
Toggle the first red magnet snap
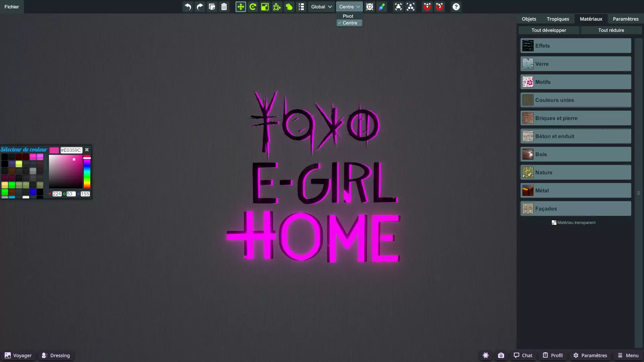[427, 7]
